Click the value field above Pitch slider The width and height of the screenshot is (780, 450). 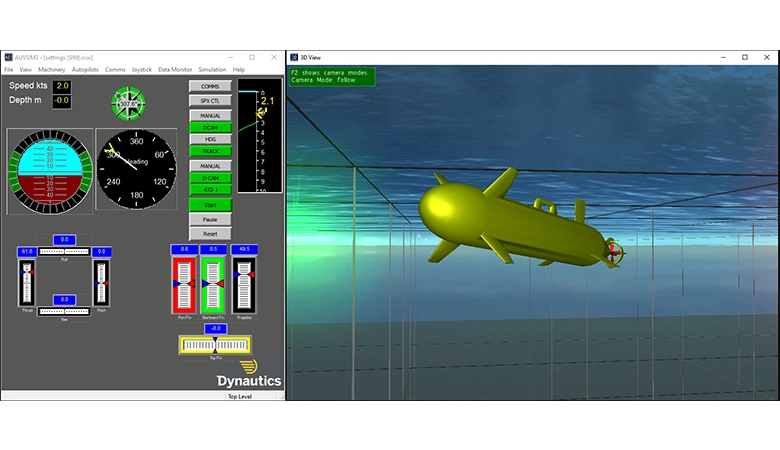tap(101, 252)
